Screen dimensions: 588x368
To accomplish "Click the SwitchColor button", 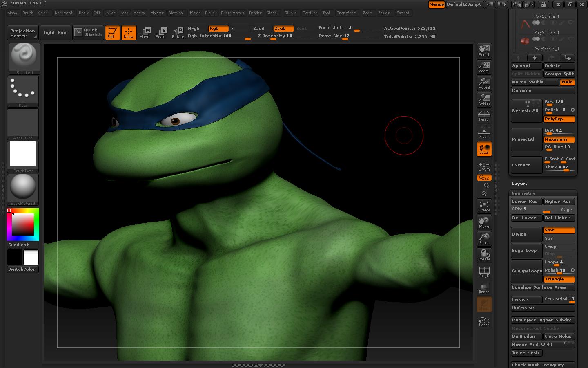I will pos(23,269).
